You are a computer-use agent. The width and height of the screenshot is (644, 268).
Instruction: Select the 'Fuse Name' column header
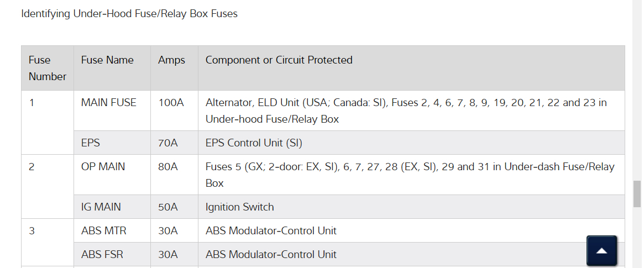[x=107, y=60]
